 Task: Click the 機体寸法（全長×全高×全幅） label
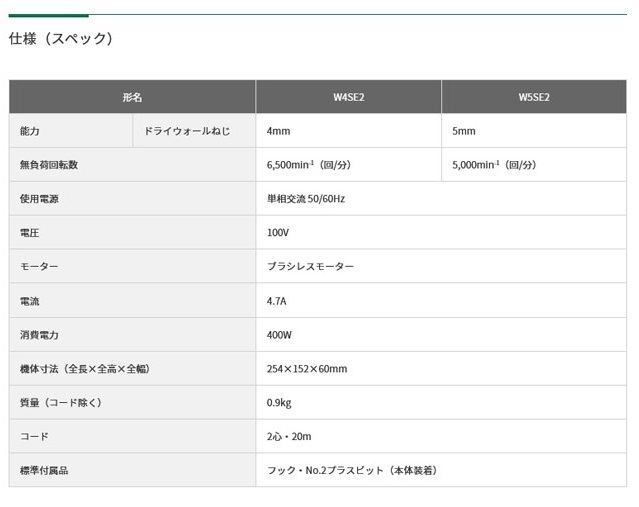click(132, 368)
